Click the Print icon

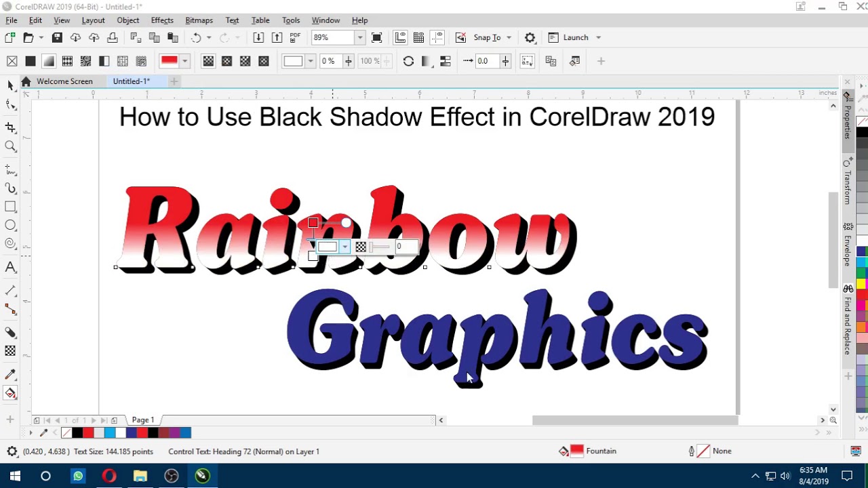[113, 37]
